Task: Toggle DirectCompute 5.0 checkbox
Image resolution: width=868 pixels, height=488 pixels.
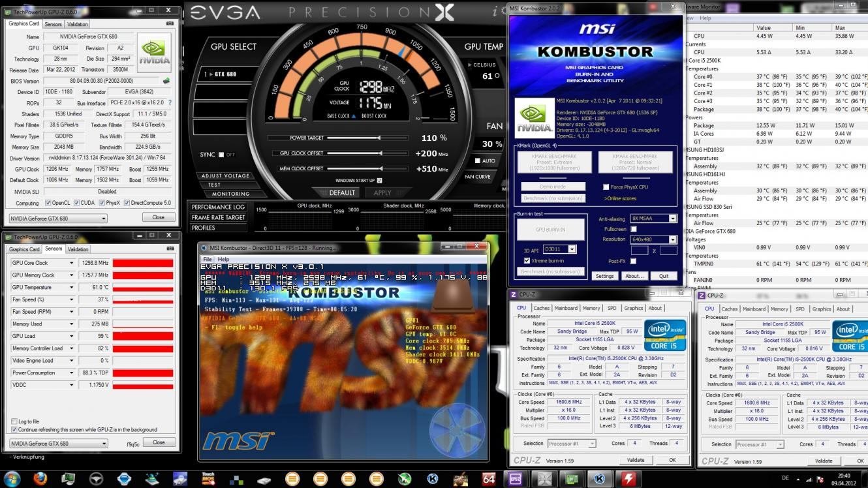Action: (127, 203)
